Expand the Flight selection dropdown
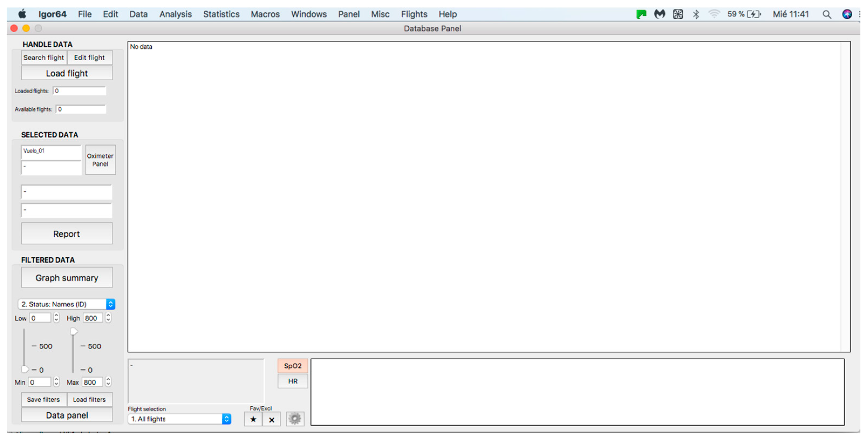The height and width of the screenshot is (442, 868). (x=179, y=419)
